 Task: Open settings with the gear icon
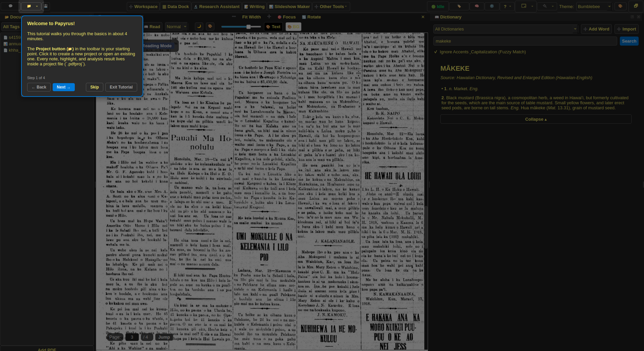pos(492,6)
